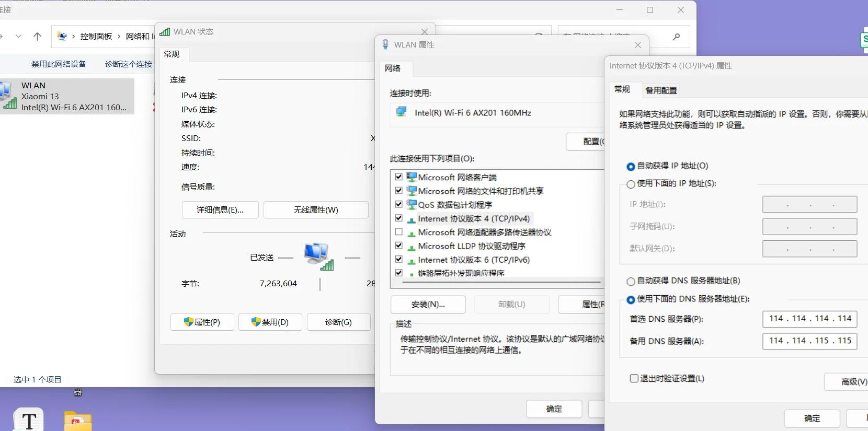Screen dimensions: 868x431
Task: Choose 自动获得 DNS 服务器地址 option
Action: click(631, 281)
